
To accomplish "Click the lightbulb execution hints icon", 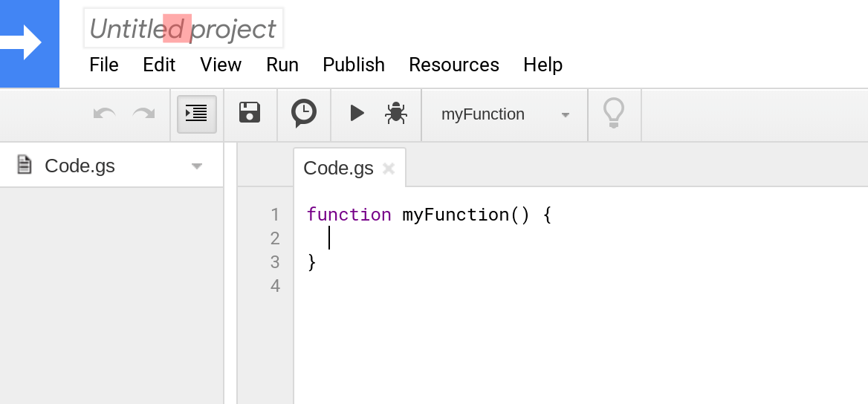I will tap(613, 114).
